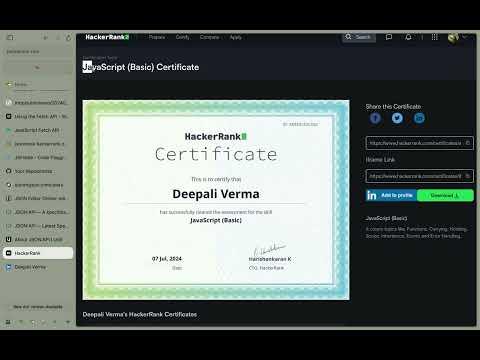Open the Certify nav menu
Viewport: 480px width, 360px height.
[x=183, y=37]
